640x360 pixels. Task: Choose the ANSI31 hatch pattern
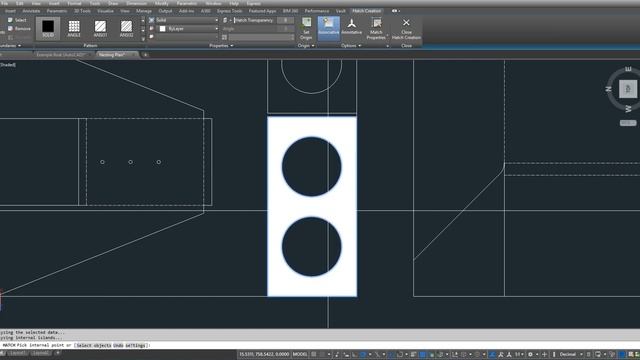(100, 28)
